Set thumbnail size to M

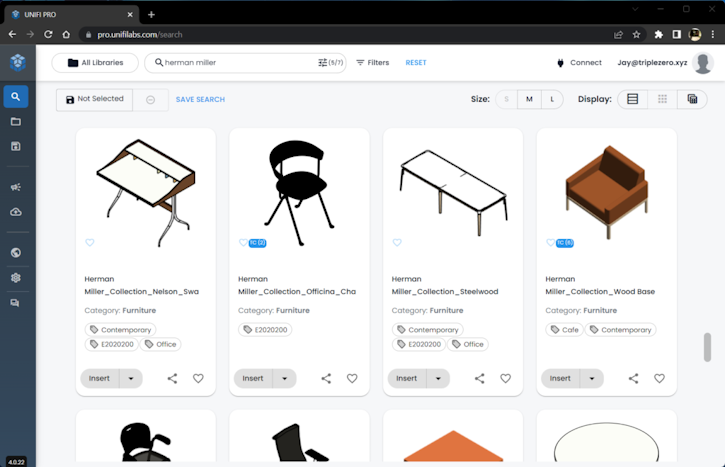click(x=529, y=99)
